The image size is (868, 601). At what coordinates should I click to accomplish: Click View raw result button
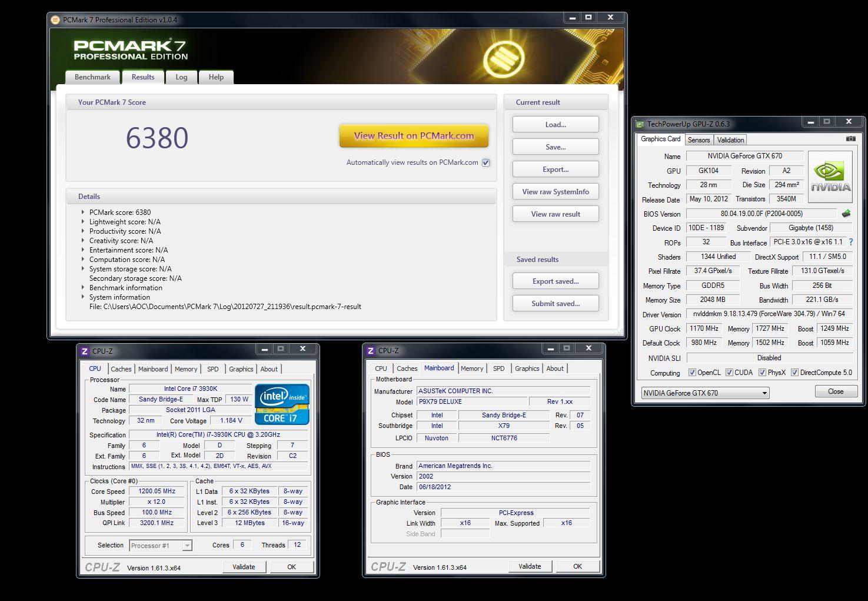pyautogui.click(x=556, y=214)
